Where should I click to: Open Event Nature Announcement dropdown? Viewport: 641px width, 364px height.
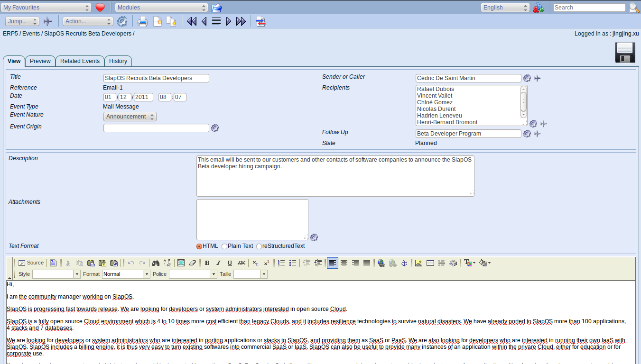(130, 117)
